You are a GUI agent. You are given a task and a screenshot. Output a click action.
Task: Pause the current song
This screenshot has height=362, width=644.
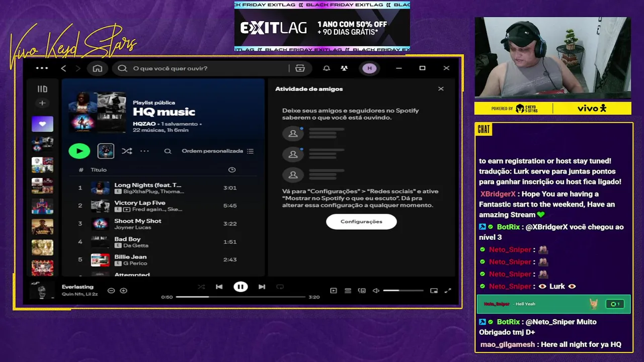point(240,287)
